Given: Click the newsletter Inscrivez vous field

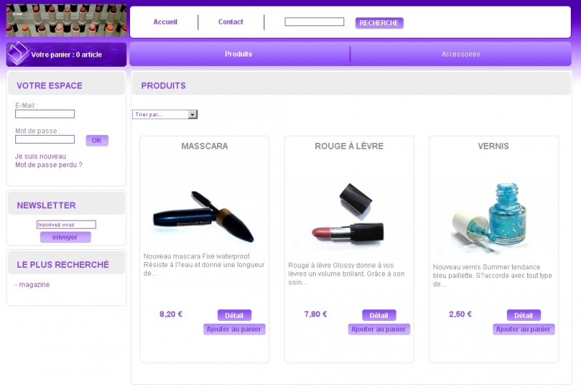Looking at the screenshot, I should click(x=66, y=224).
